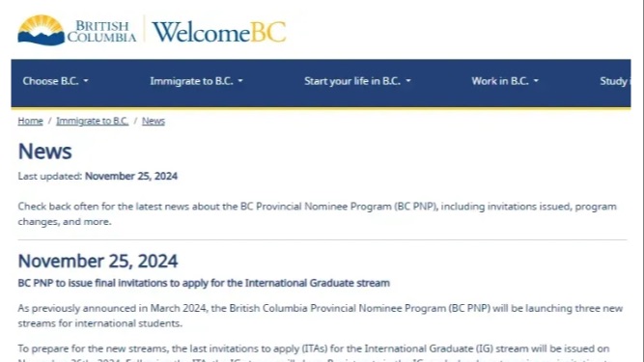Click the British Columbia text logo
Screen dimensions: 644x362
click(101, 31)
